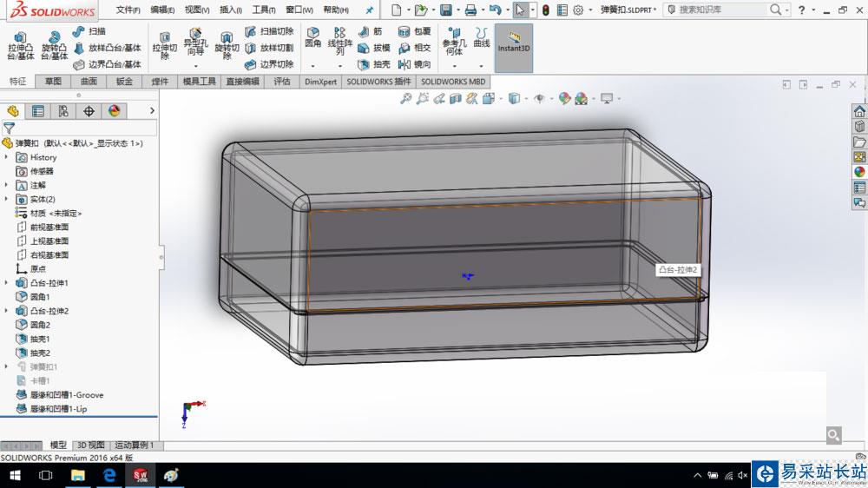Screen dimensions: 868x488
Task: Click the Zoom to Fit view icon
Action: (405, 99)
